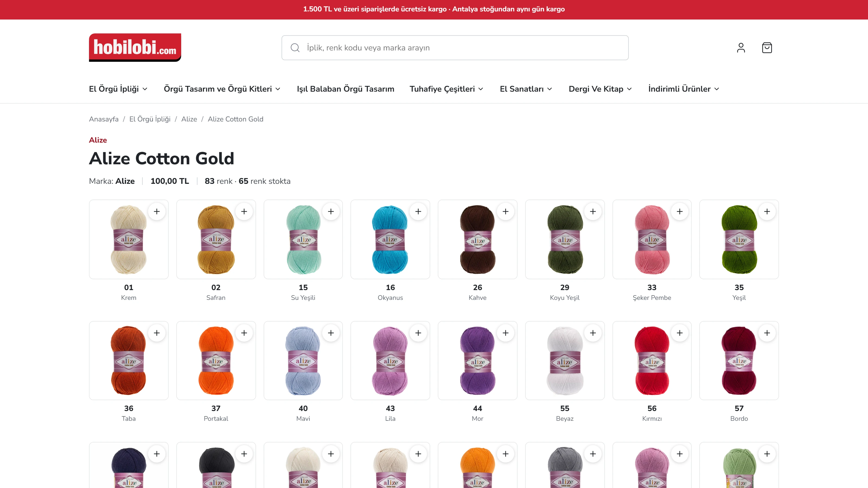Add color 29 Koyu Yeşil with plus
Viewport: 868px width, 488px height.
pyautogui.click(x=593, y=211)
